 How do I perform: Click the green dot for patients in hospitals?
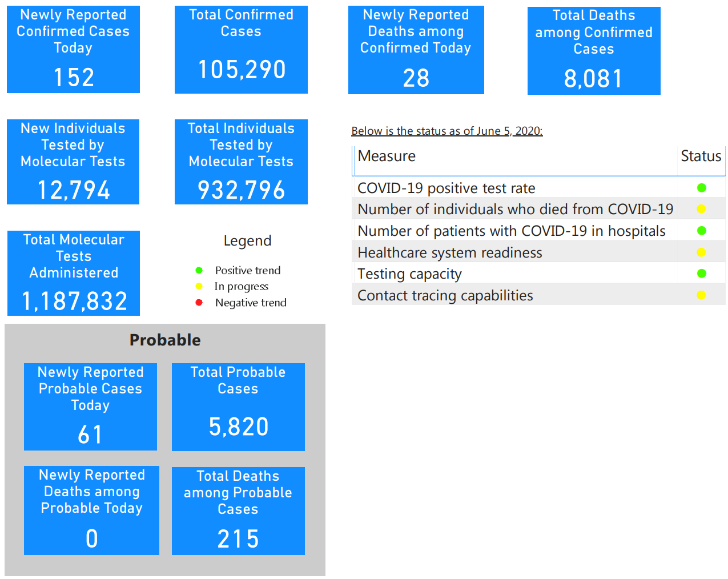(x=702, y=231)
